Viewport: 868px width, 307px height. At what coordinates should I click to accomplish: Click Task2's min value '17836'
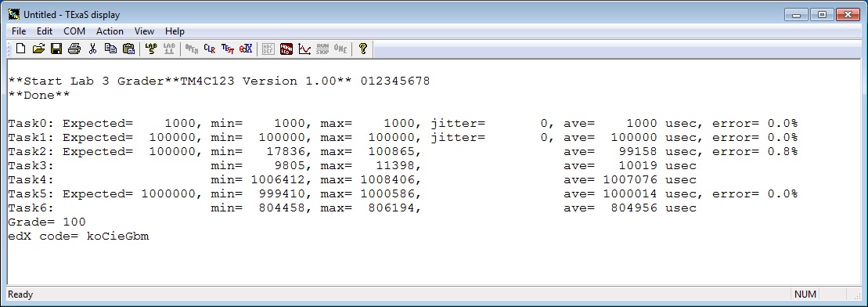coord(286,151)
